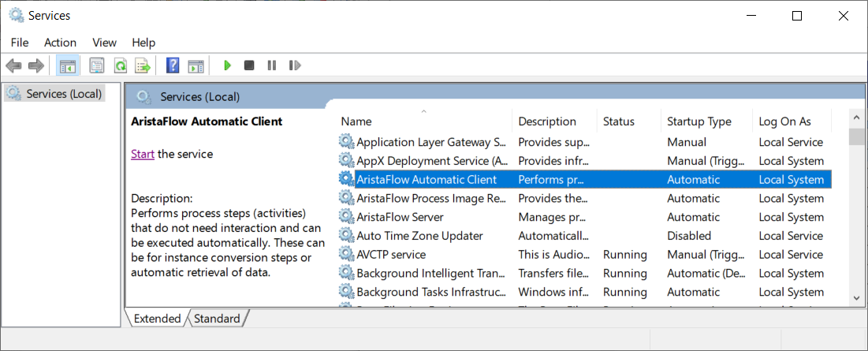The image size is (868, 351).
Task: Click "Windows inf..." description cell
Action: (553, 293)
